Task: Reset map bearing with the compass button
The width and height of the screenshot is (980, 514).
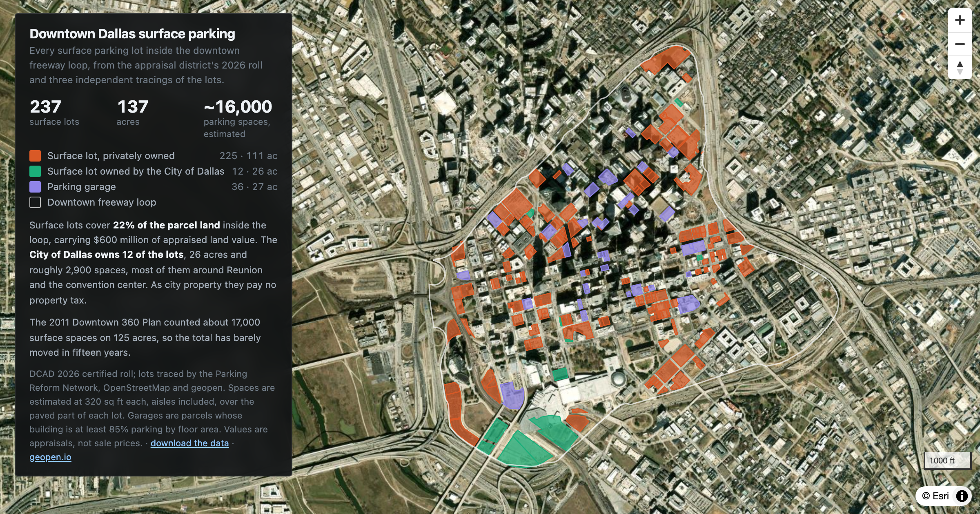Action: point(960,67)
